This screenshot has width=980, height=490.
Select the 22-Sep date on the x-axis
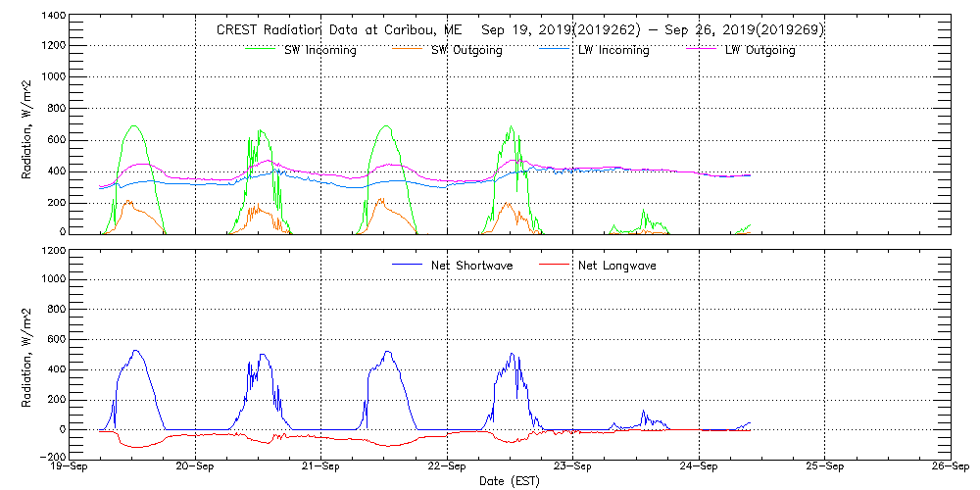point(447,467)
